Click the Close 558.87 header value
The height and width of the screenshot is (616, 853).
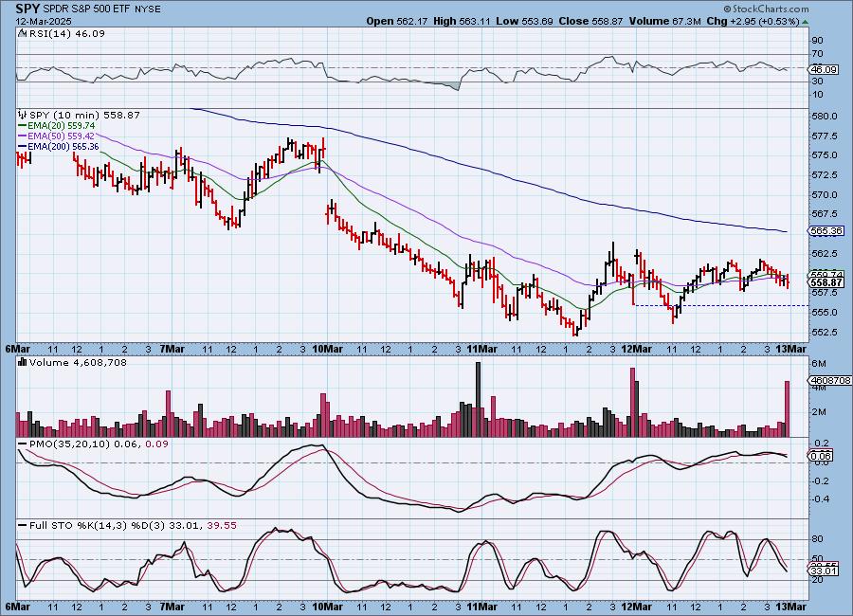pyautogui.click(x=591, y=21)
